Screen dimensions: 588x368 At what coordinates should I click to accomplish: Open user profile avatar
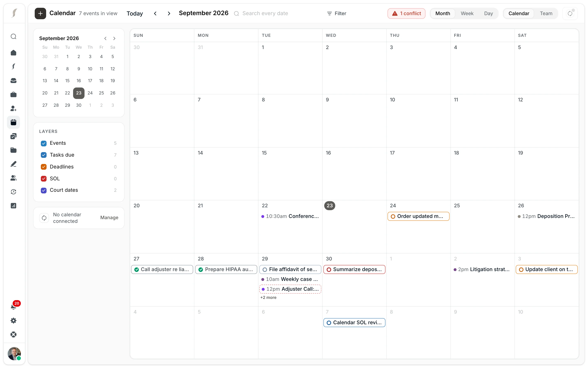pyautogui.click(x=14, y=353)
